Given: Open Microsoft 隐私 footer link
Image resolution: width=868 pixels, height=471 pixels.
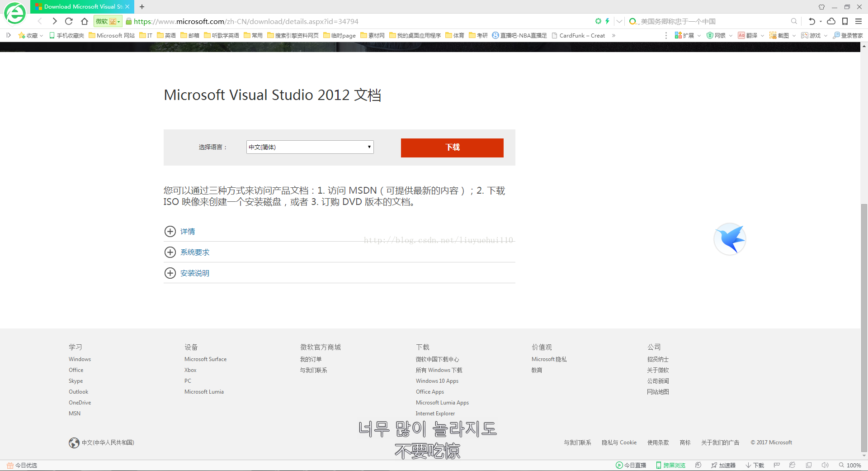Looking at the screenshot, I should (x=549, y=359).
